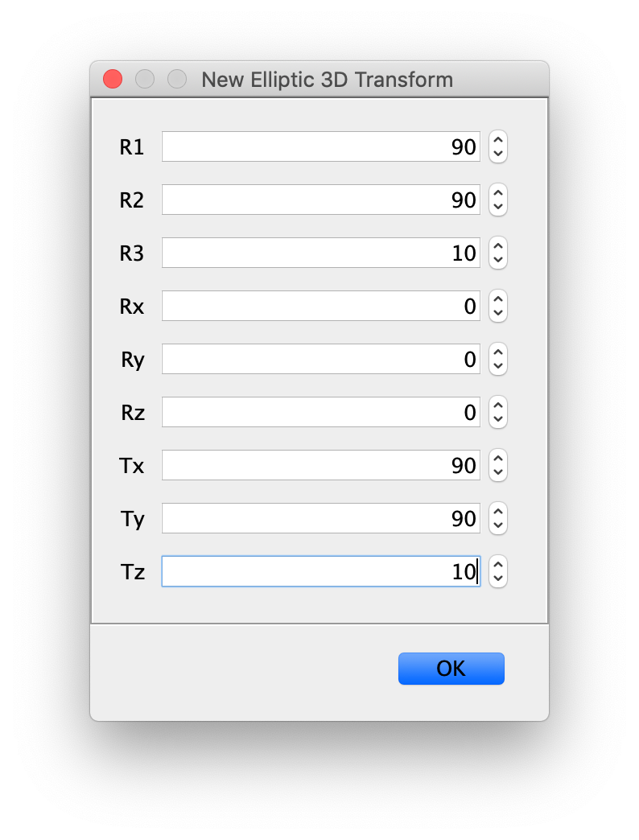
Task: Focus the Tz input field
Action: click(320, 571)
